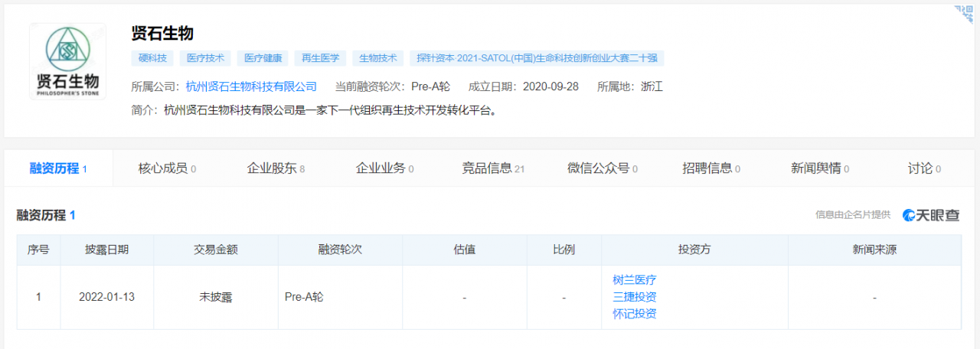Open the QR code icon at top-right corner

[x=963, y=14]
